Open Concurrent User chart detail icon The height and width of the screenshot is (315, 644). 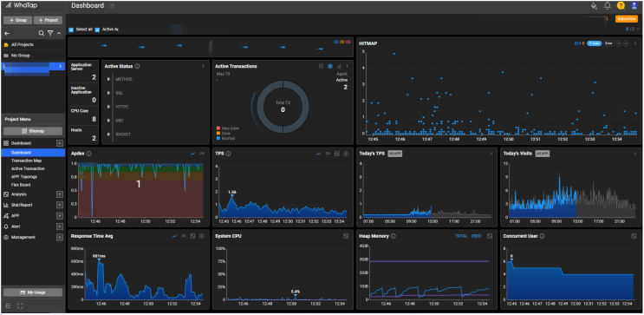tap(634, 236)
